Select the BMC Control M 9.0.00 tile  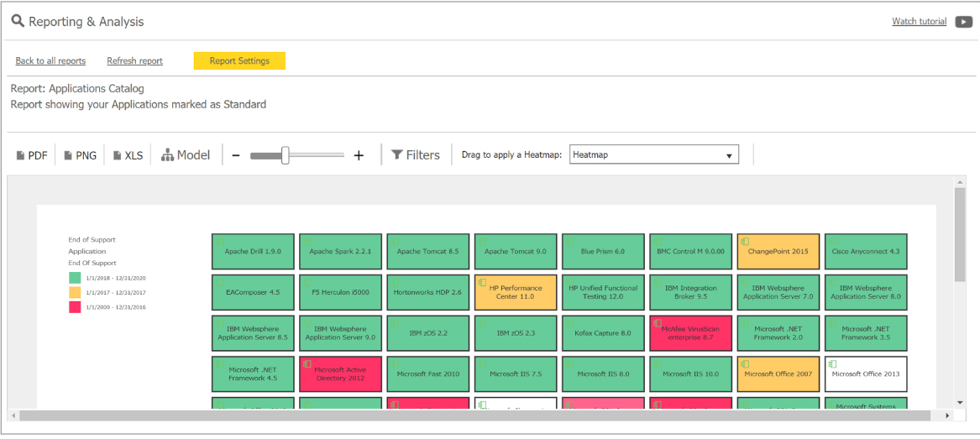(x=690, y=251)
